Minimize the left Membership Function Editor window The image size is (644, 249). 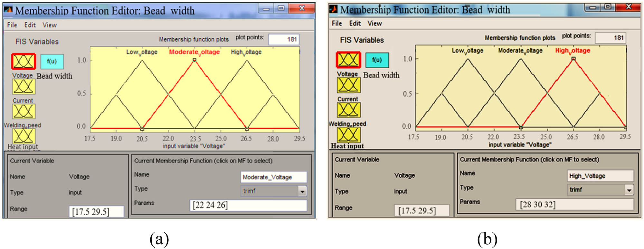(266, 9)
